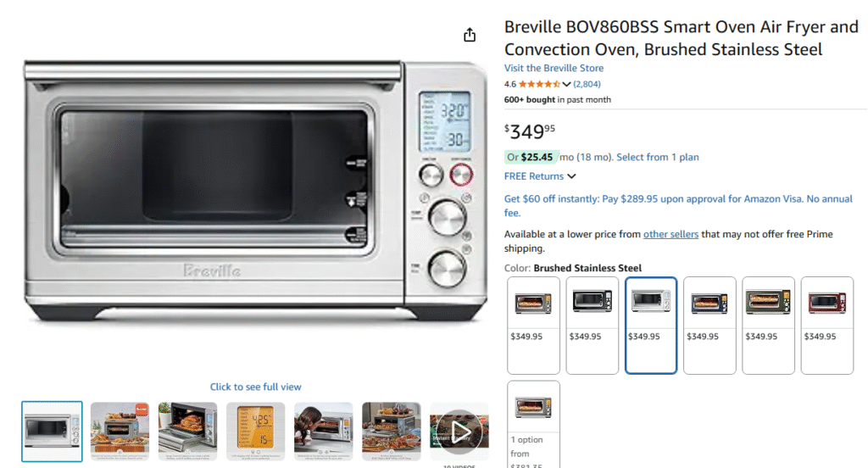Open the star rating dropdown chevron
The width and height of the screenshot is (868, 468).
[566, 84]
